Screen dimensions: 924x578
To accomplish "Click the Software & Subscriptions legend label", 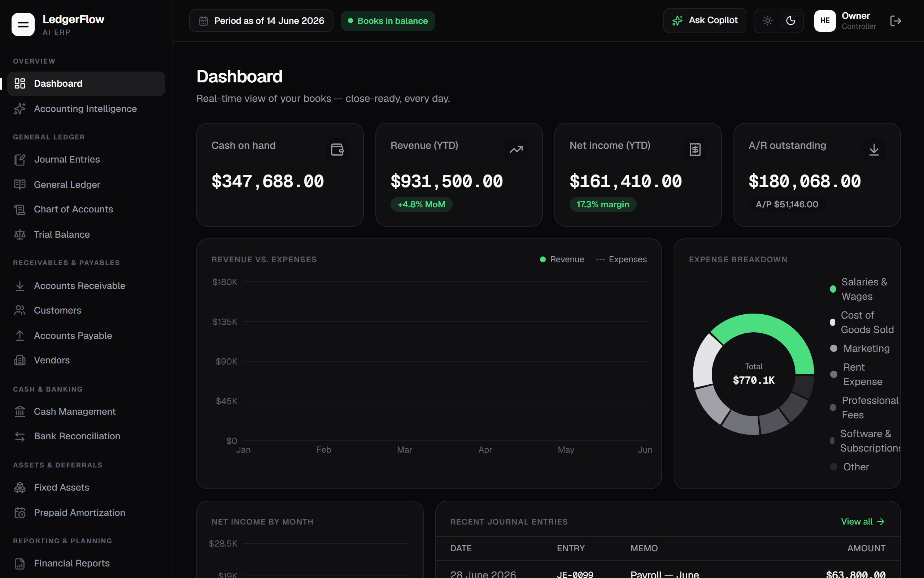I will coord(870,441).
